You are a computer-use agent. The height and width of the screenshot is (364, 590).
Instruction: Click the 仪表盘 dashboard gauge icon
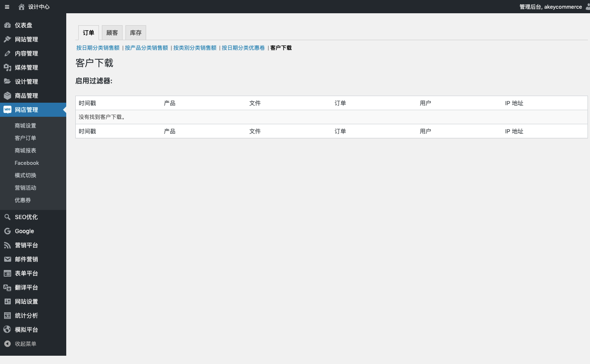click(x=7, y=25)
